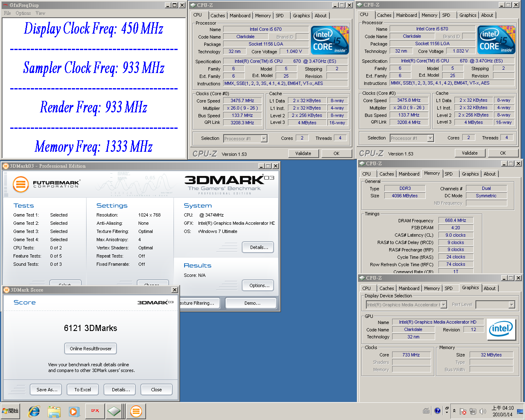
Task: Click the DRAM Frequency 668.4 MHz value
Action: pyautogui.click(x=456, y=220)
